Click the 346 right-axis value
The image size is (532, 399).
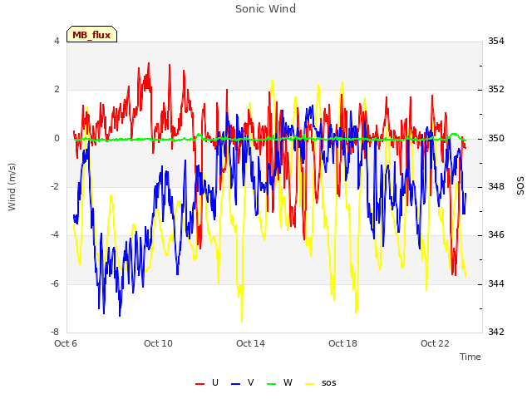(x=496, y=235)
